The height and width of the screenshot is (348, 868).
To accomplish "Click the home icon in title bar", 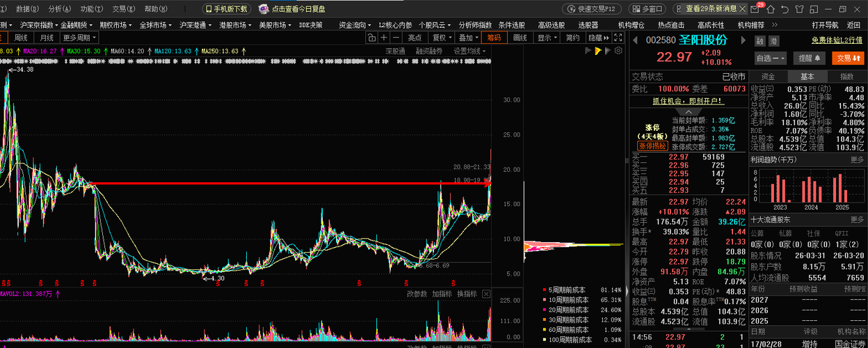I will (x=771, y=9).
